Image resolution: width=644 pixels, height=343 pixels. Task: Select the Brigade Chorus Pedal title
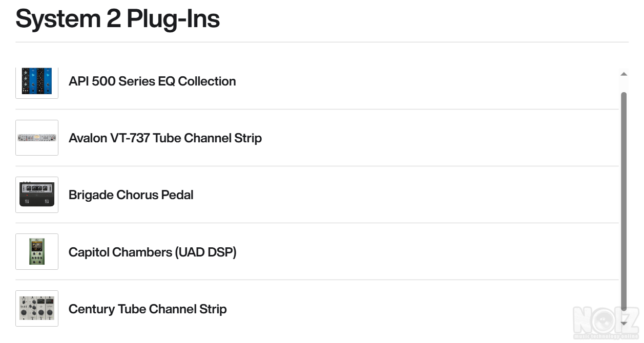coord(131,195)
